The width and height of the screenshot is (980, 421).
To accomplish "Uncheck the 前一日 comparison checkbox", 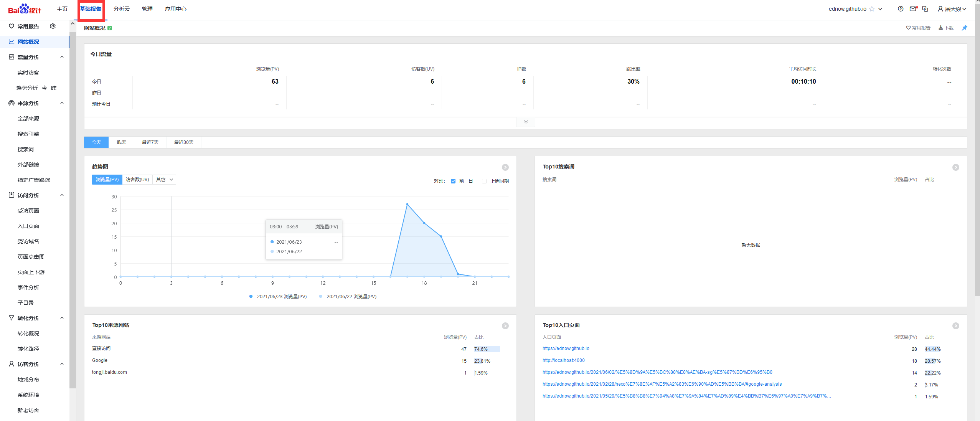I will pos(453,181).
